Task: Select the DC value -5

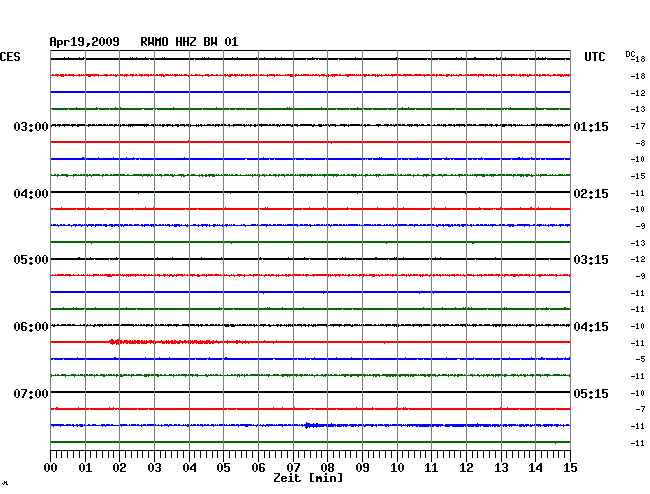Action: coord(640,359)
